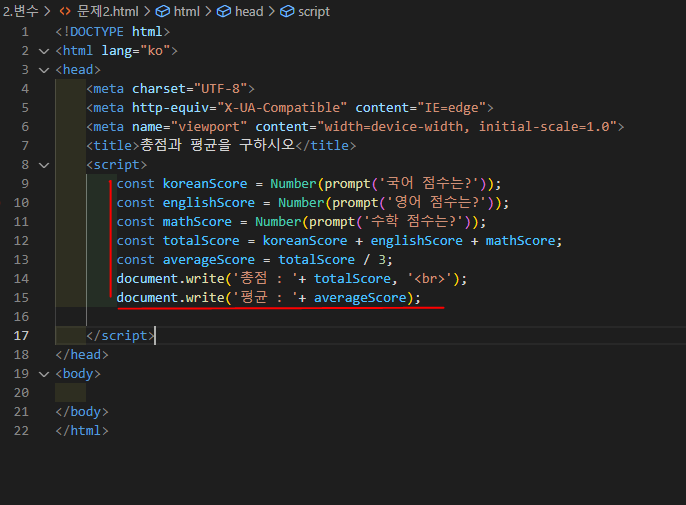This screenshot has width=686, height=505.
Task: Click the closing '</head>' tag
Action: (82, 354)
